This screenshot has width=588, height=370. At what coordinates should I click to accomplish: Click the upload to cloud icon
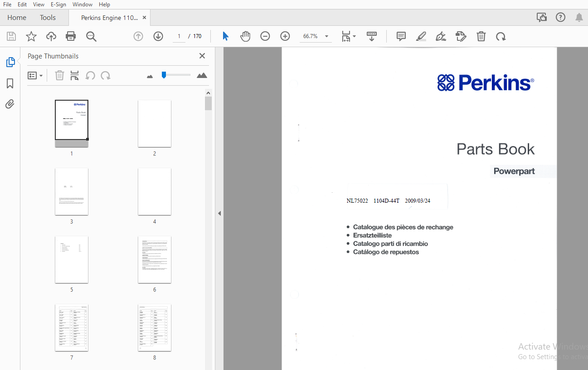coord(51,36)
